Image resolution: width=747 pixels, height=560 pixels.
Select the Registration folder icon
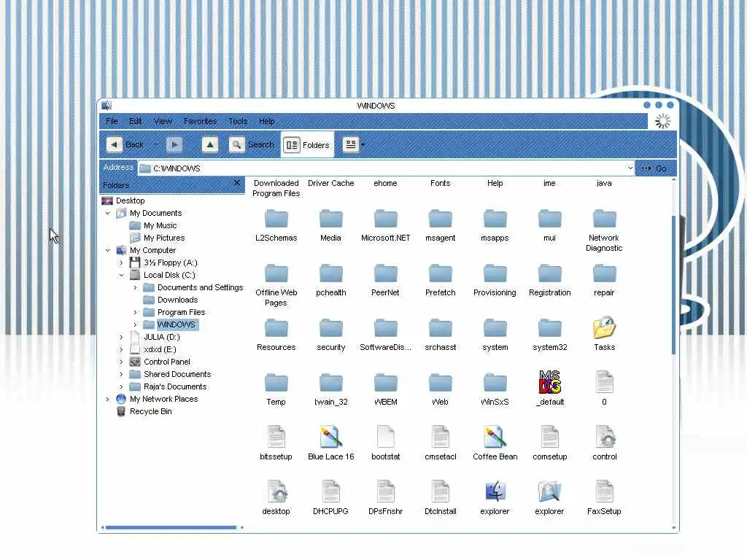click(550, 273)
